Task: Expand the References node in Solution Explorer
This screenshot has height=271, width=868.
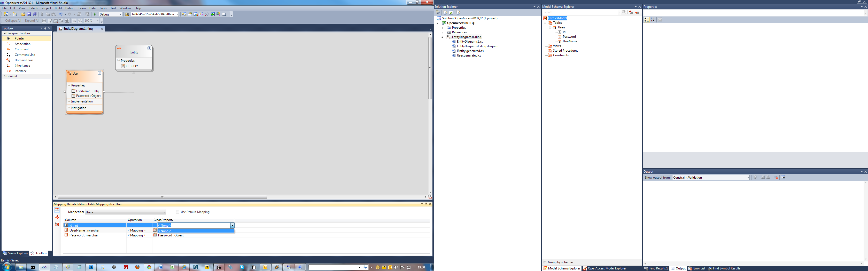Action: coord(443,32)
